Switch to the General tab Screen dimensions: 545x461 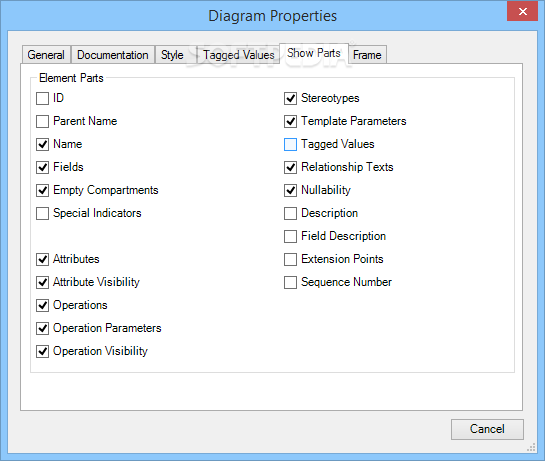46,55
